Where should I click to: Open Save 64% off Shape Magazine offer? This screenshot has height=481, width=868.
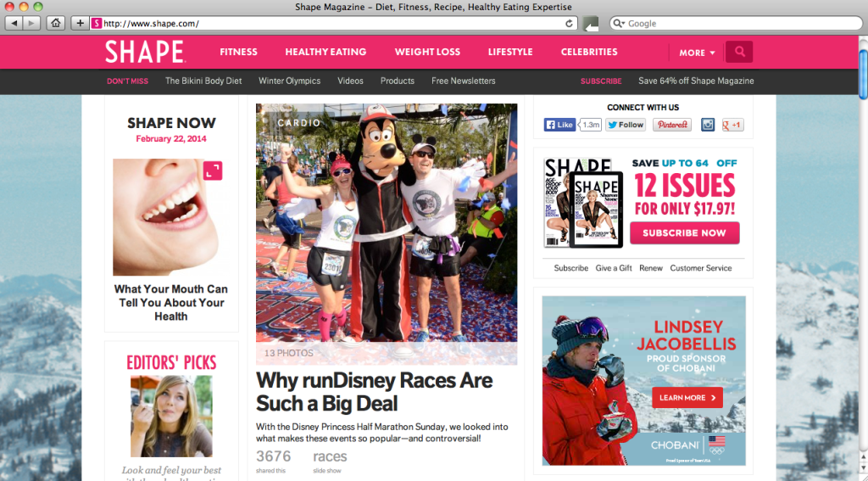coord(696,81)
